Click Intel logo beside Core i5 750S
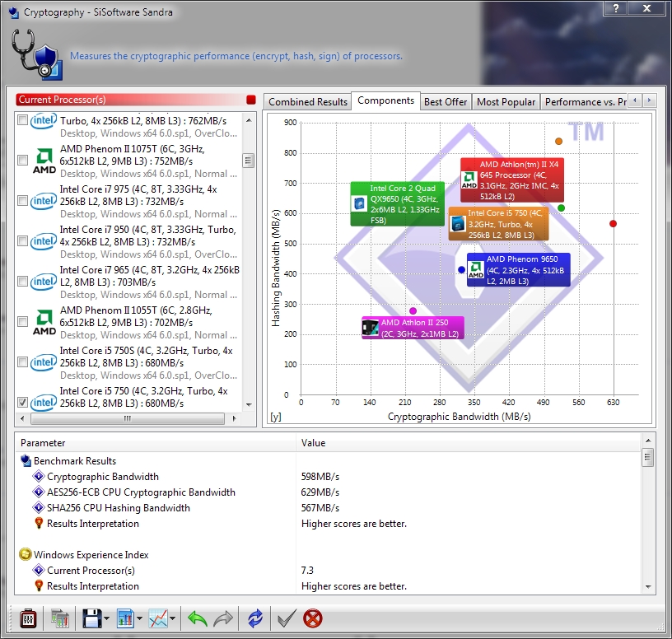Screen dimensions: 672x639 coord(44,362)
